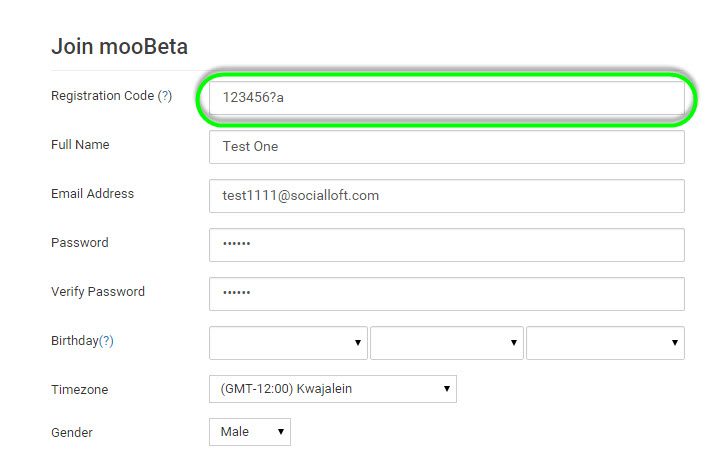Click into the Full Name field
Image resolution: width=717 pixels, height=459 pixels.
tap(447, 147)
